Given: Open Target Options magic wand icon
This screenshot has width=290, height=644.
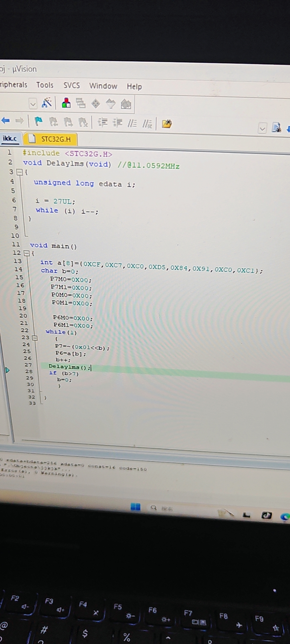Looking at the screenshot, I should (47, 103).
